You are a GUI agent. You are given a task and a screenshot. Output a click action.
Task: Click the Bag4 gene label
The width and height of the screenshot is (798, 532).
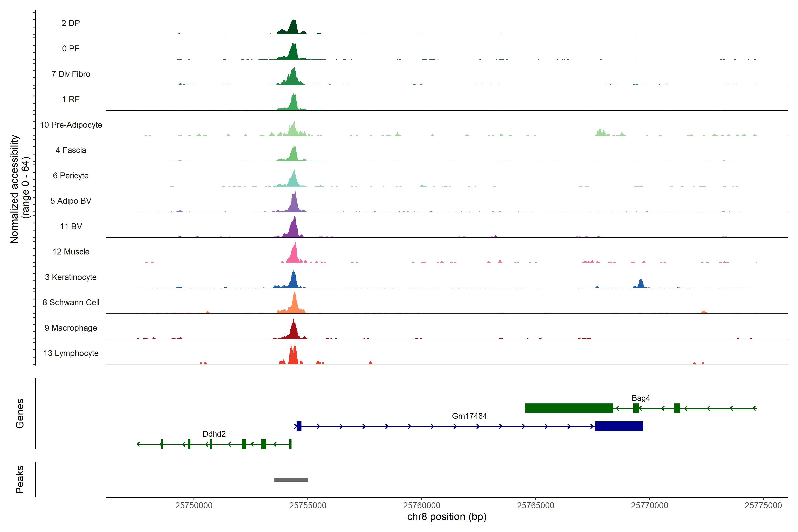coord(641,398)
